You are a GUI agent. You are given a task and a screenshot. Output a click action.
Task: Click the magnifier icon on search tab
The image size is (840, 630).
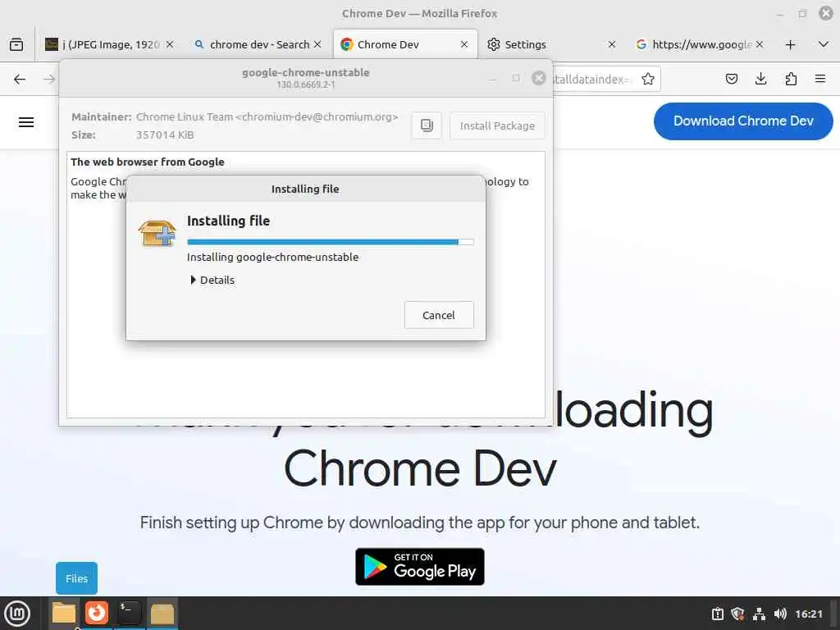pos(199,44)
